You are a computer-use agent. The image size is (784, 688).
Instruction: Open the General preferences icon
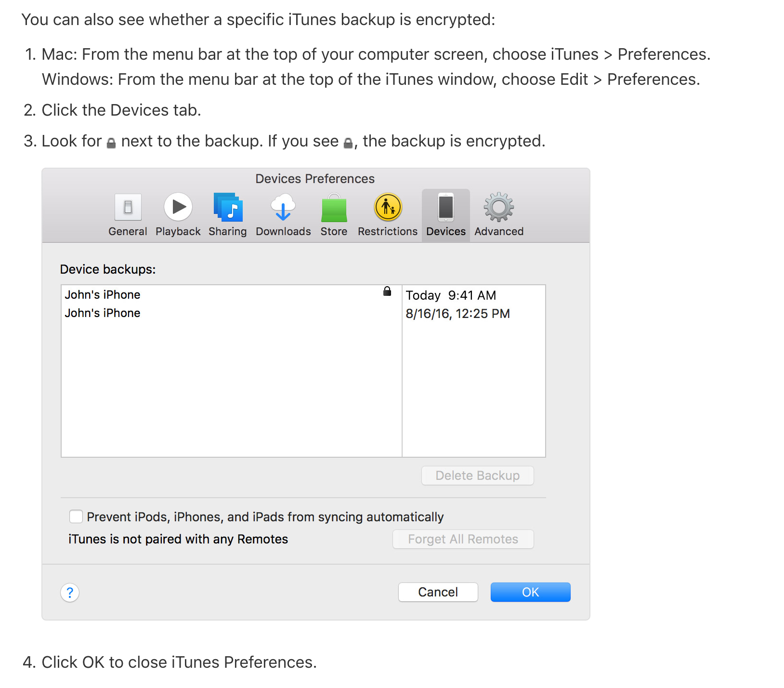coord(128,207)
